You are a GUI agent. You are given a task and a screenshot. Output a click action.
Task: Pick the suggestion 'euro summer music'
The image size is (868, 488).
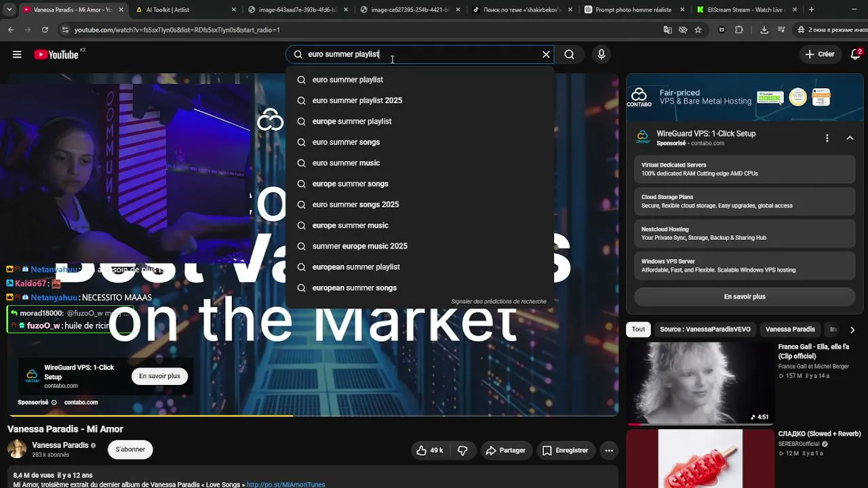pyautogui.click(x=420, y=163)
